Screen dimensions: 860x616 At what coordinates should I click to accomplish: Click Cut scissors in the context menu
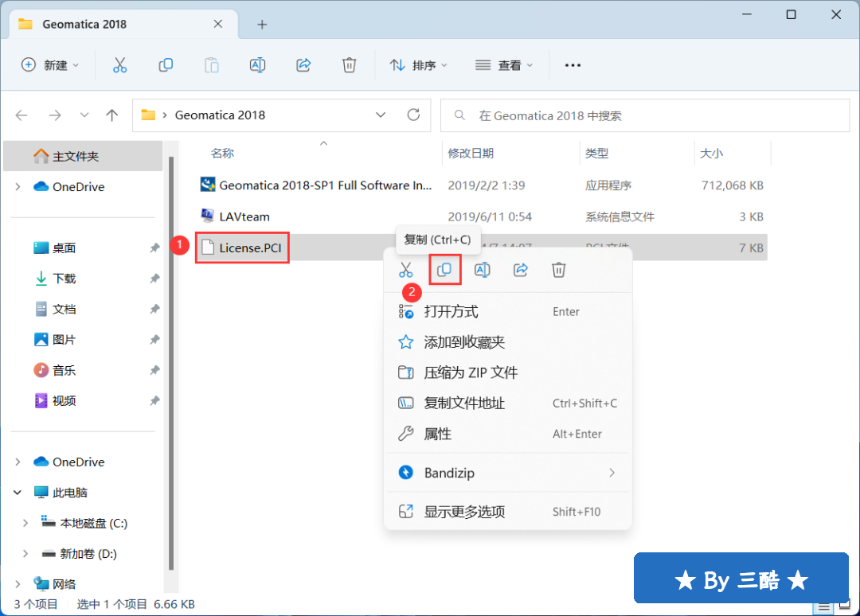click(406, 270)
